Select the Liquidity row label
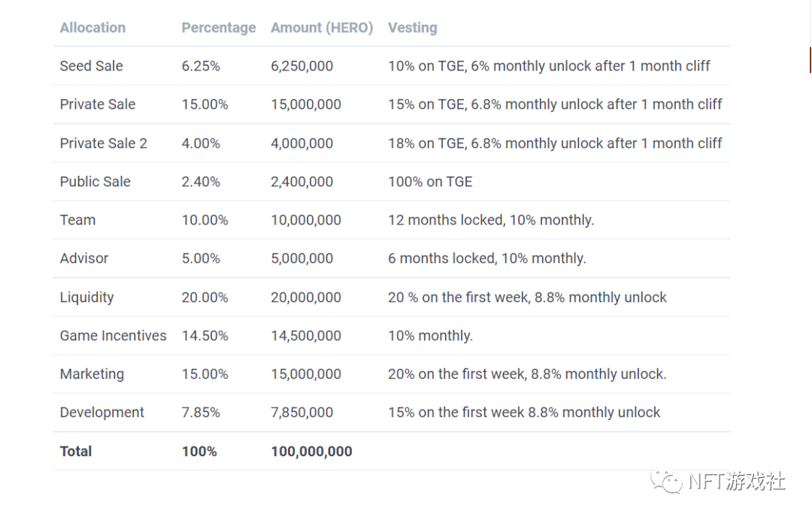Viewport: 812px width, 517px height. pyautogui.click(x=86, y=298)
